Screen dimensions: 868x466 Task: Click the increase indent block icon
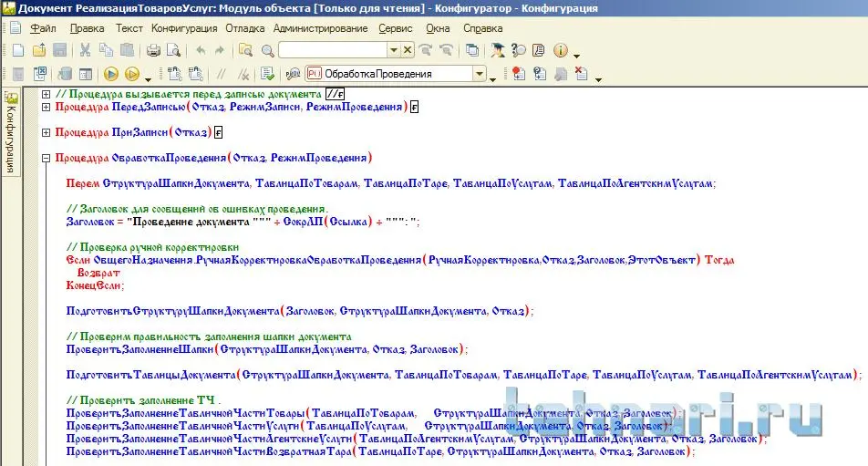tap(174, 74)
